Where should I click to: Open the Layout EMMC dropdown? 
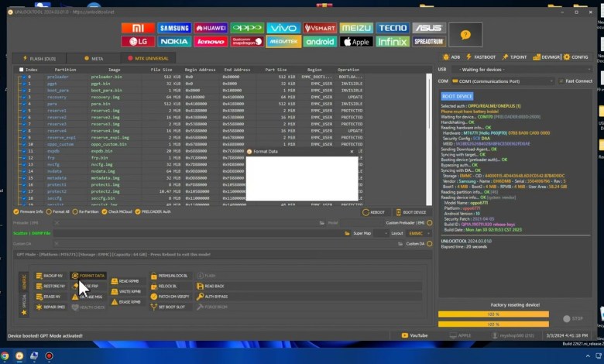(x=419, y=233)
